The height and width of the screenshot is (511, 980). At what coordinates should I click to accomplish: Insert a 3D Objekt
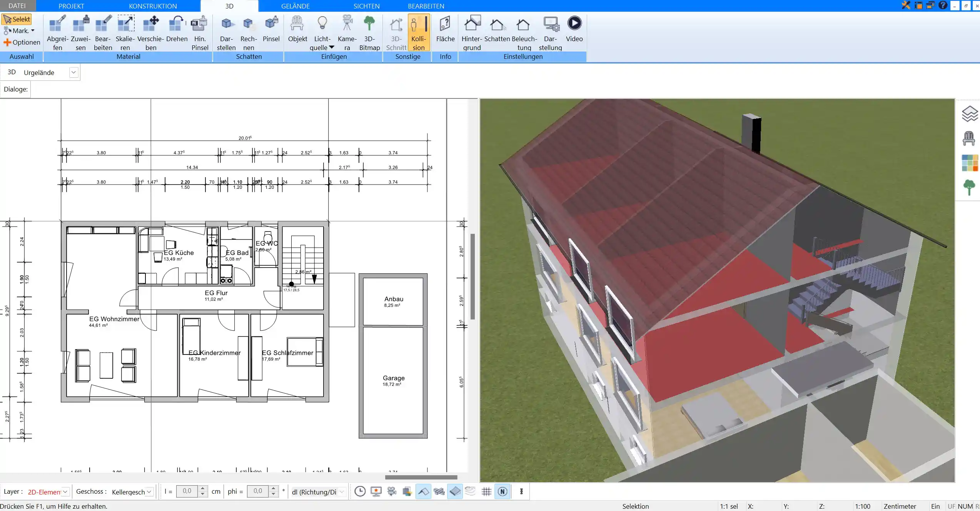(x=297, y=29)
